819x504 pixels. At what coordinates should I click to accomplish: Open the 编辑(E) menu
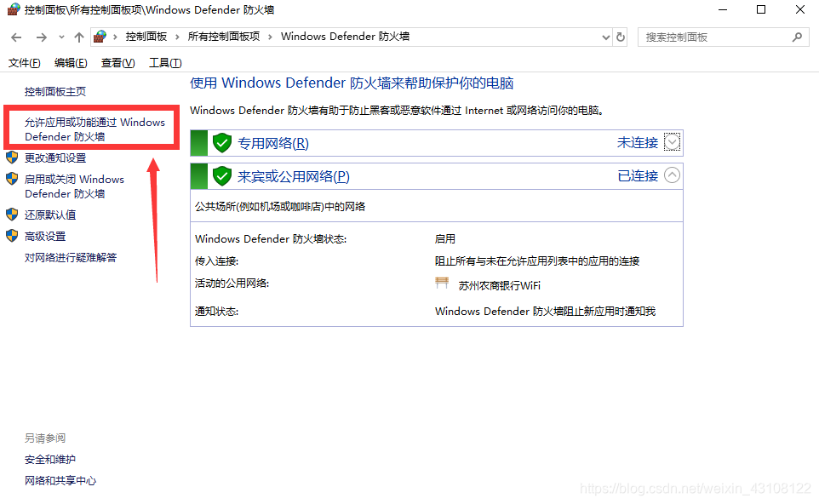pos(71,63)
